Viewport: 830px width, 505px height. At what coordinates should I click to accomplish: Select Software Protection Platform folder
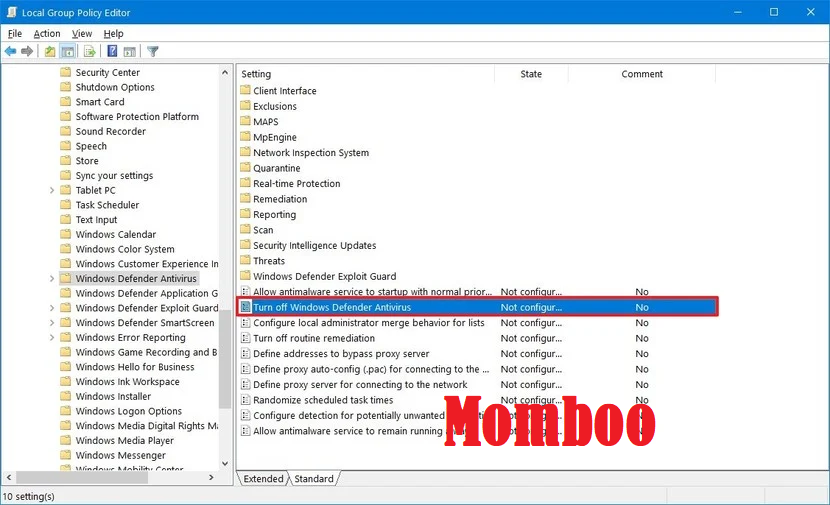(x=137, y=116)
